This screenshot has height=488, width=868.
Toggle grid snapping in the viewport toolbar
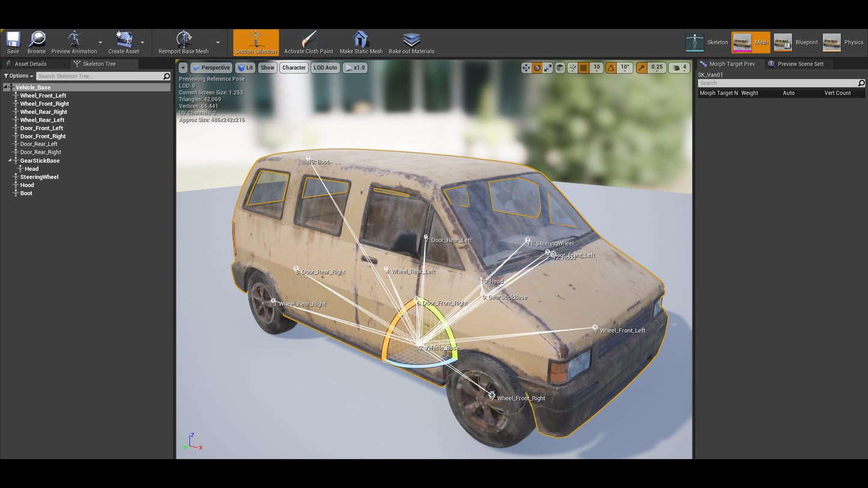coord(583,68)
